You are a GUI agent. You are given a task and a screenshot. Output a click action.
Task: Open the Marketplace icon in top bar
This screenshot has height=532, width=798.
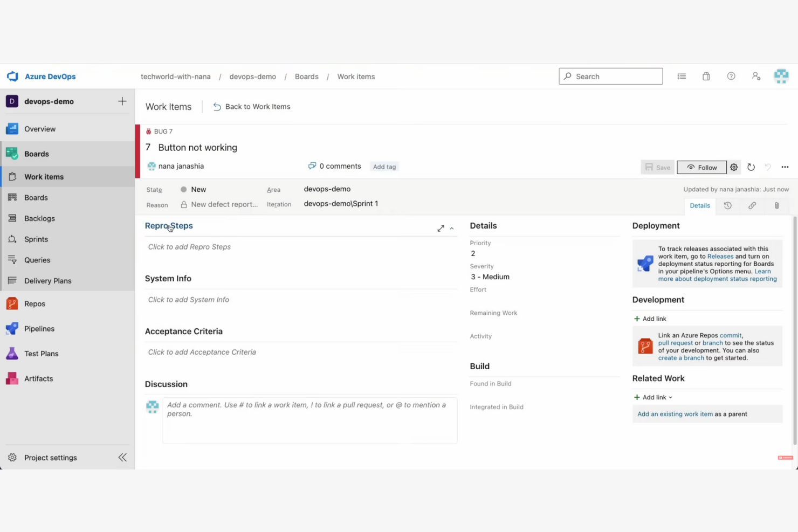706,76
